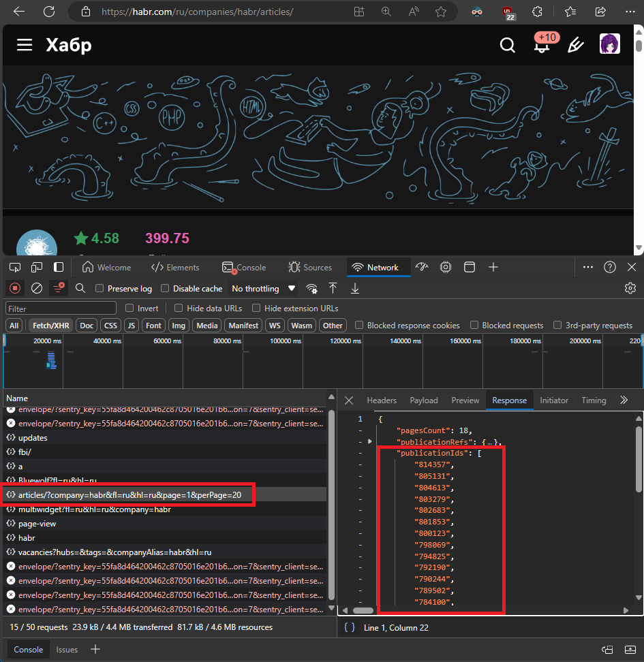The width and height of the screenshot is (644, 662).
Task: Click the export HAR download arrow
Action: tap(355, 288)
